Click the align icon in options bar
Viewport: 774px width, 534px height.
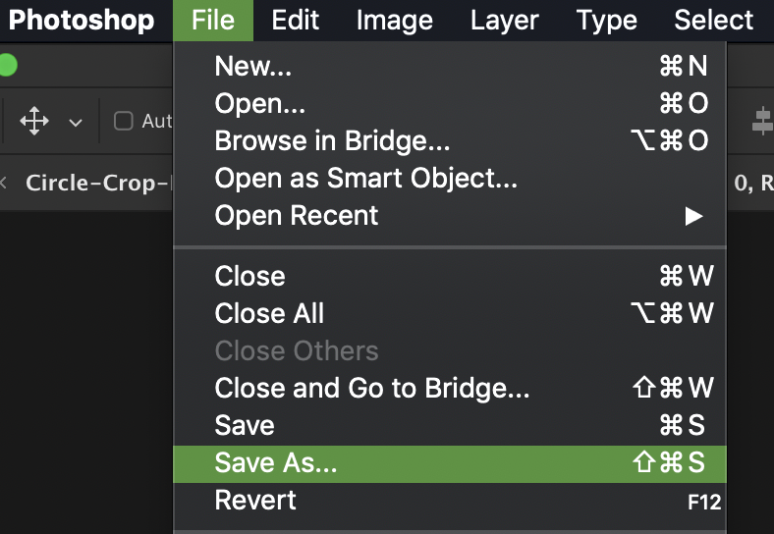pos(762,122)
